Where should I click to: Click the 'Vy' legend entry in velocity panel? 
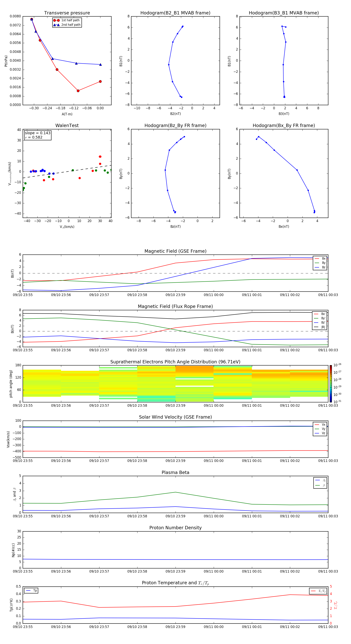(320, 429)
